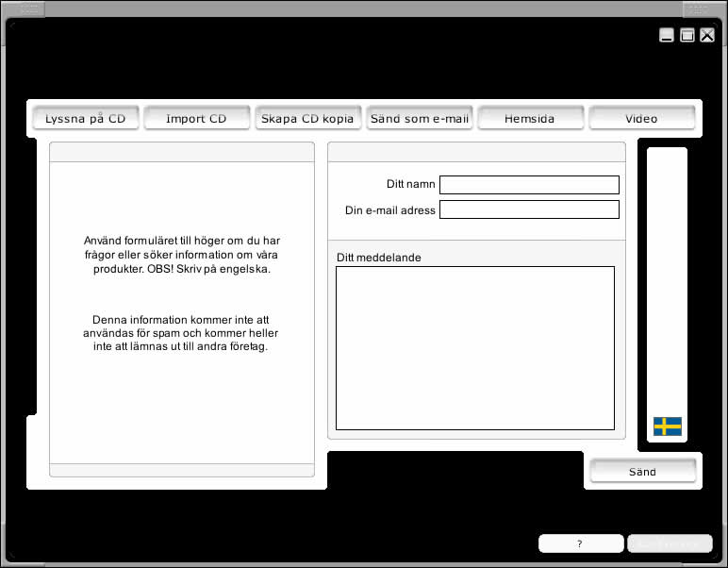Open help with the question mark button
This screenshot has width=728, height=568.
(x=580, y=543)
